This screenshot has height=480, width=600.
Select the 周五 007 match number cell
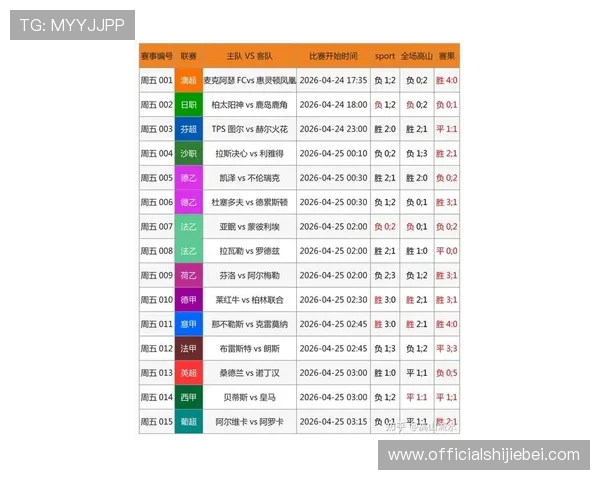tap(157, 227)
